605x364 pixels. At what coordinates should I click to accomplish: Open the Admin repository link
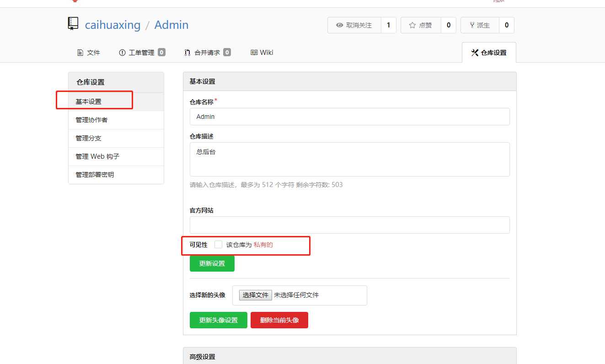(x=171, y=25)
